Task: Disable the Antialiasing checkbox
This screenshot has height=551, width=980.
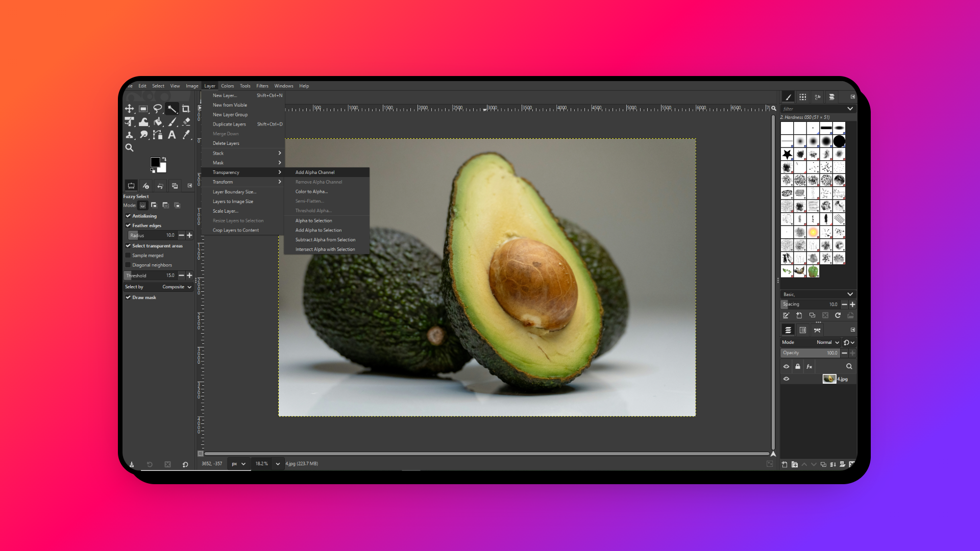Action: [x=128, y=216]
